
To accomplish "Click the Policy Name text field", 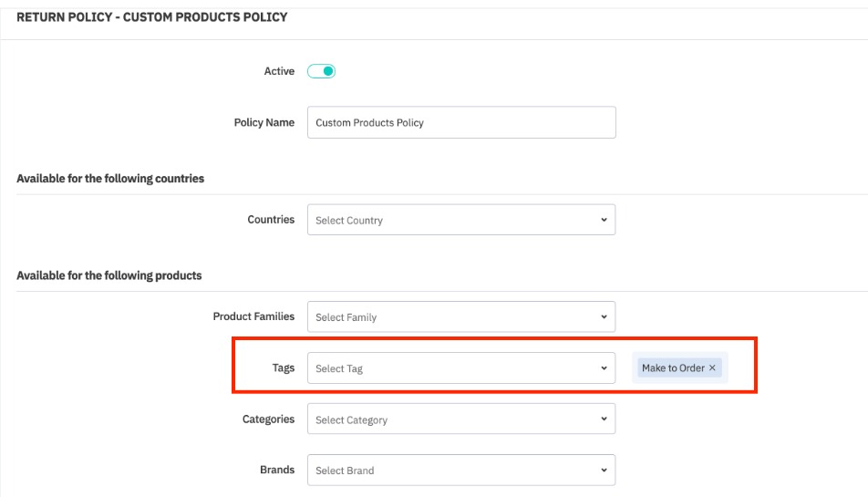I will pyautogui.click(x=461, y=123).
